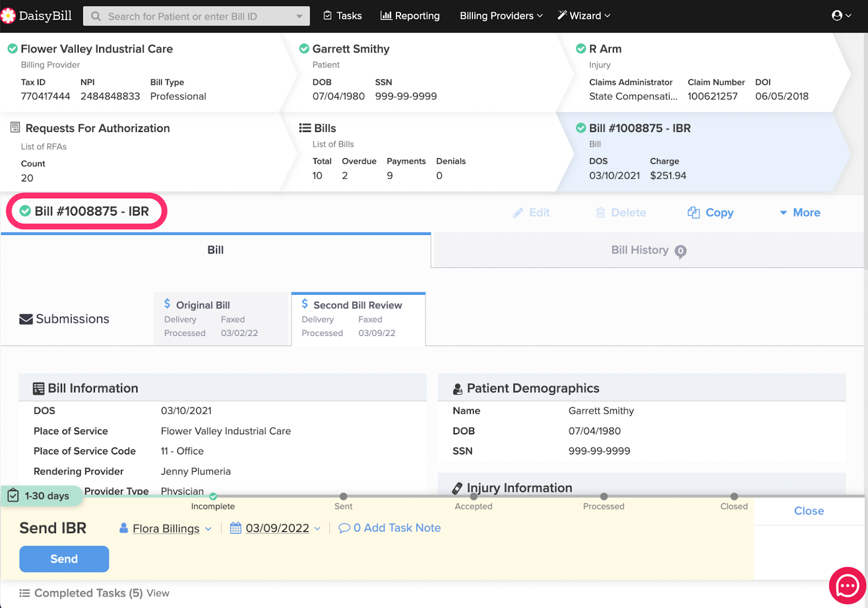The height and width of the screenshot is (608, 868).
Task: Click the Reporting bar chart icon
Action: tap(386, 16)
